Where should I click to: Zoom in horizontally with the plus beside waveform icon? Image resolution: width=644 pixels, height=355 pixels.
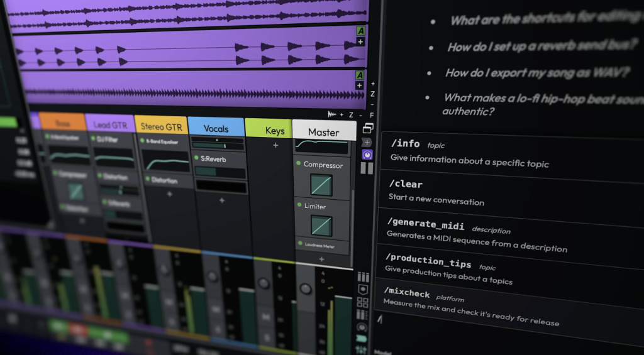coord(341,115)
